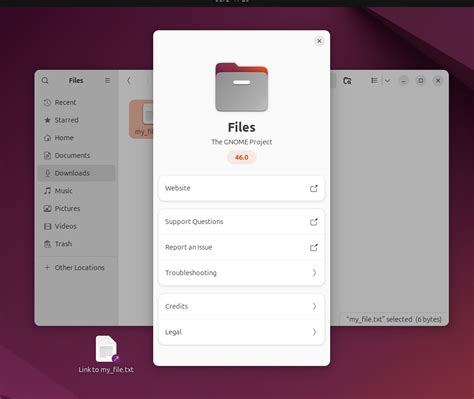Click the "my_file.txt" selected status text

pyautogui.click(x=394, y=319)
